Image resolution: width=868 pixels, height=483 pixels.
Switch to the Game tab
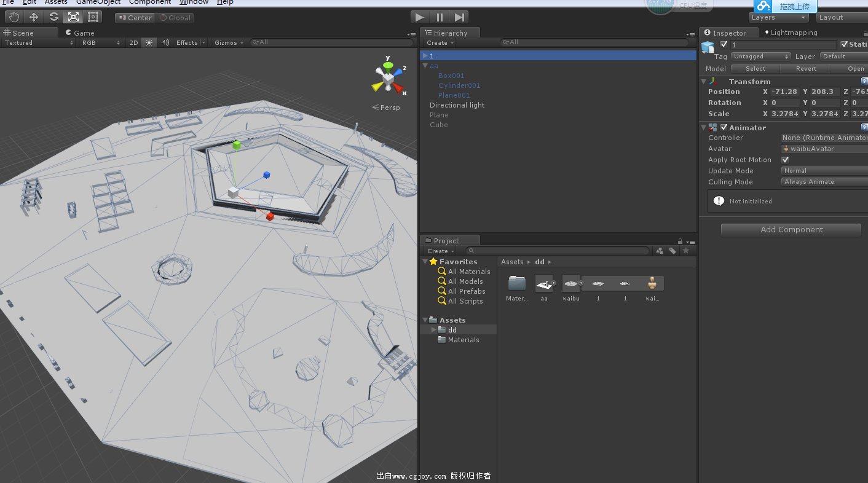(x=80, y=33)
